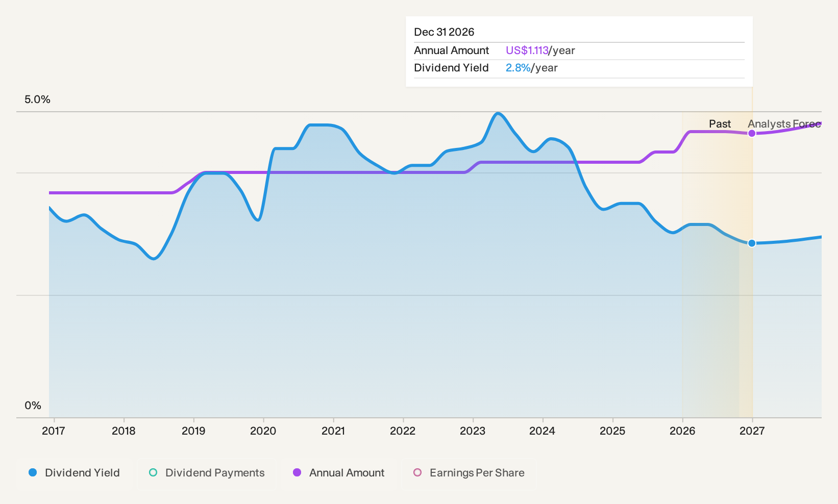The width and height of the screenshot is (838, 504).
Task: Toggle the Earnings Per Share legend item
Action: tap(469, 473)
